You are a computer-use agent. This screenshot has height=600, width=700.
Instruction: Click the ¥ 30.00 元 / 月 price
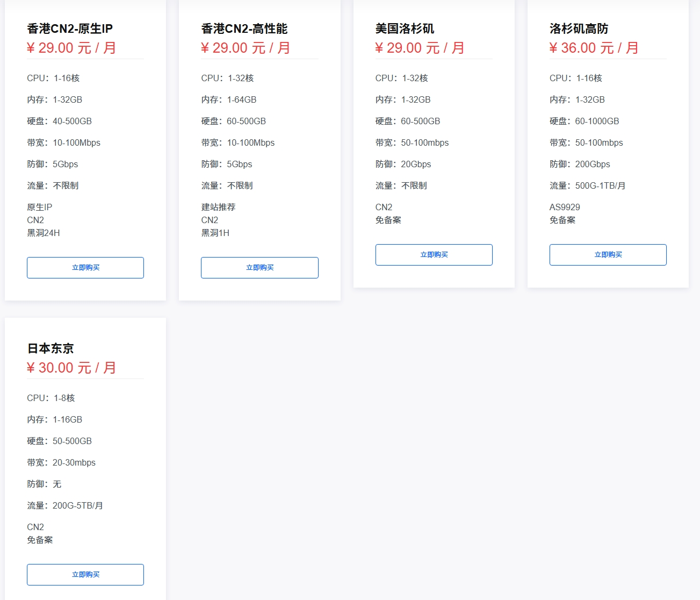[71, 368]
